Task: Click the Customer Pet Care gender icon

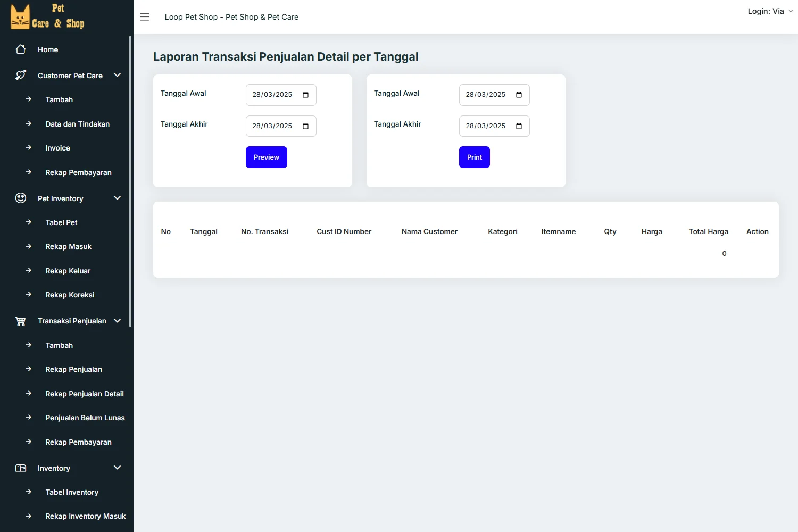Action: (21, 76)
